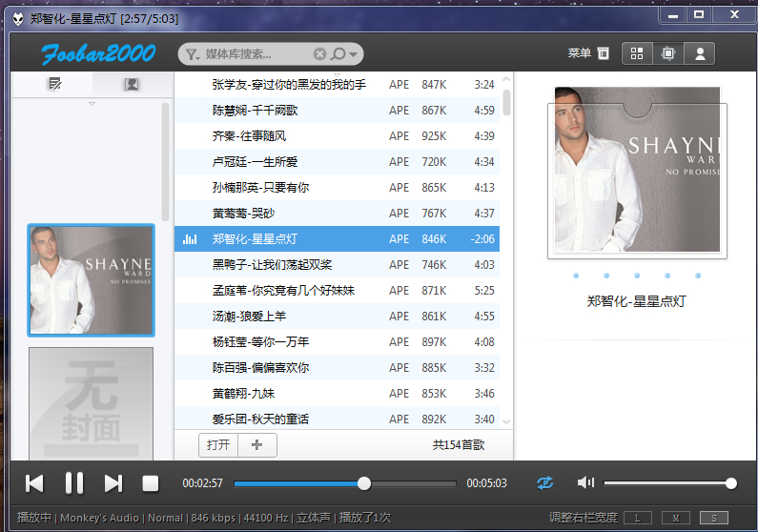Select 孟庭苇-你究竟有几个好妹妹 track

[337, 291]
